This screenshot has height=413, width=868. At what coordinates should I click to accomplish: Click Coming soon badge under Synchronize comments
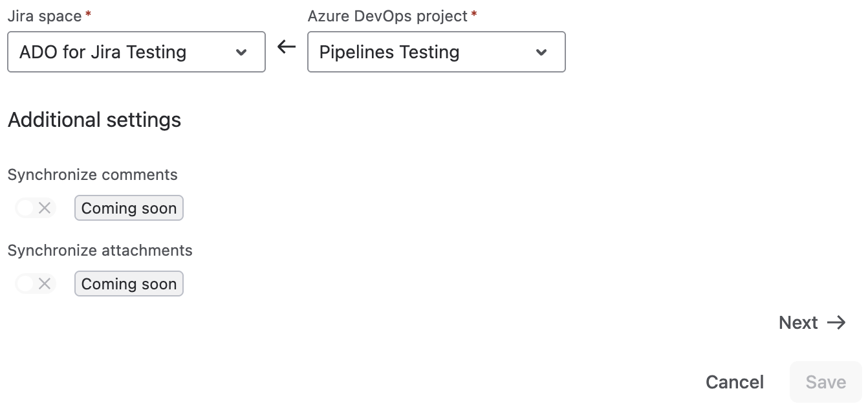(x=129, y=208)
